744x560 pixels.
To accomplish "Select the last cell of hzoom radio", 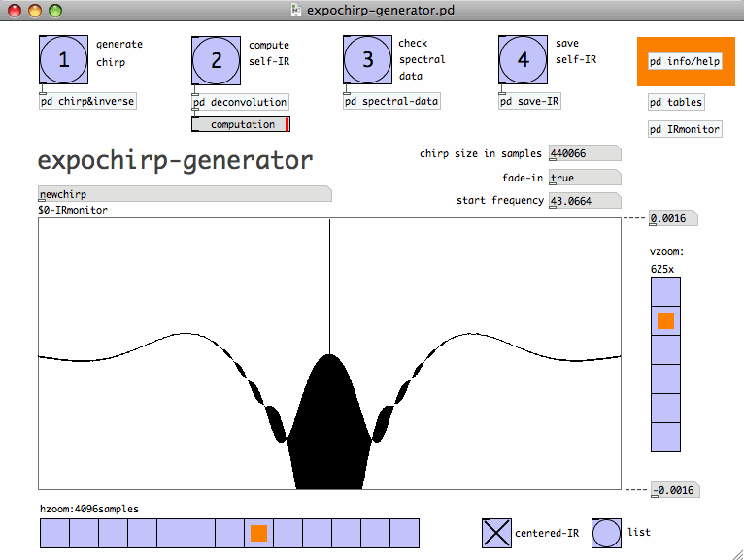I will tap(405, 533).
